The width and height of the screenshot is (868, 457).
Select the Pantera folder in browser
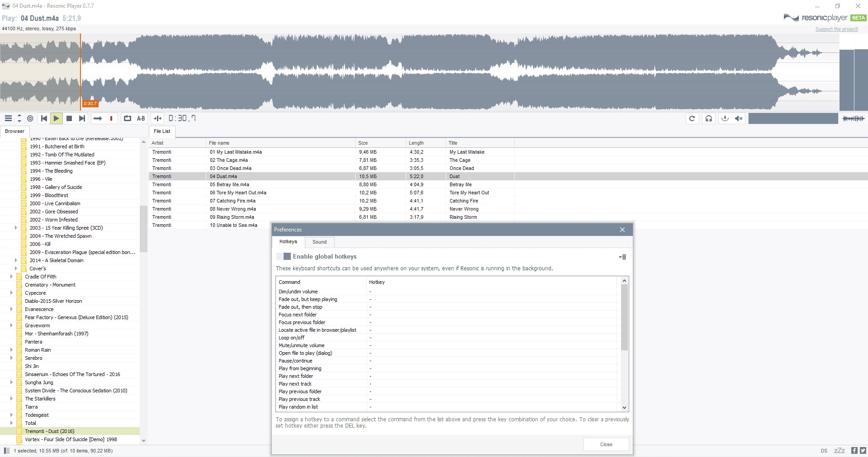click(33, 342)
